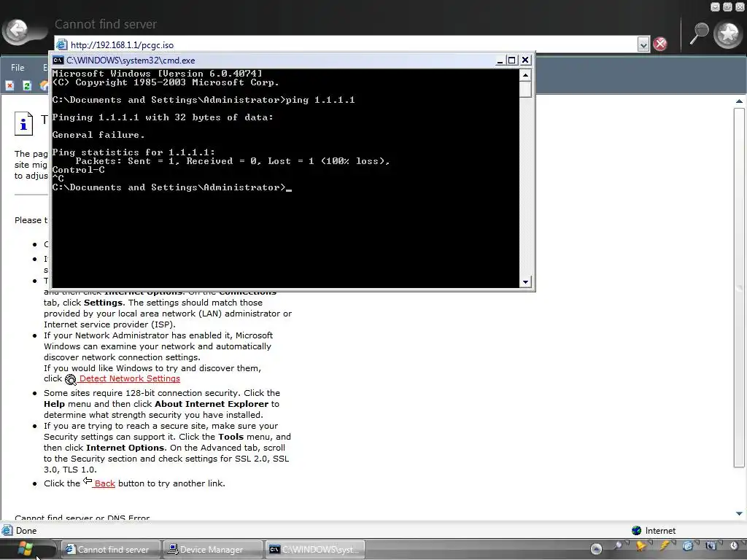747x560 pixels.
Task: Click browser page scroll down arrow
Action: (x=739, y=513)
